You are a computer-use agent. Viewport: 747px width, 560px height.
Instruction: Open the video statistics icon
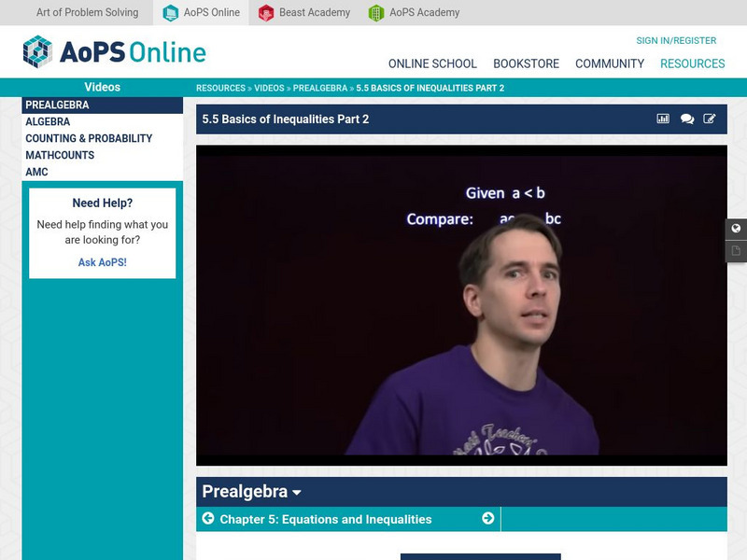pos(664,119)
